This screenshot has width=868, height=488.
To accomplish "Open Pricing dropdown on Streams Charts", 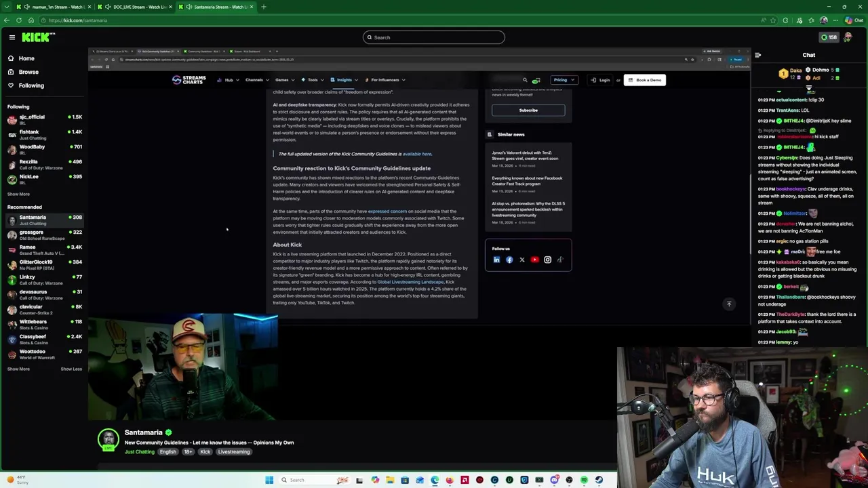I will (564, 80).
